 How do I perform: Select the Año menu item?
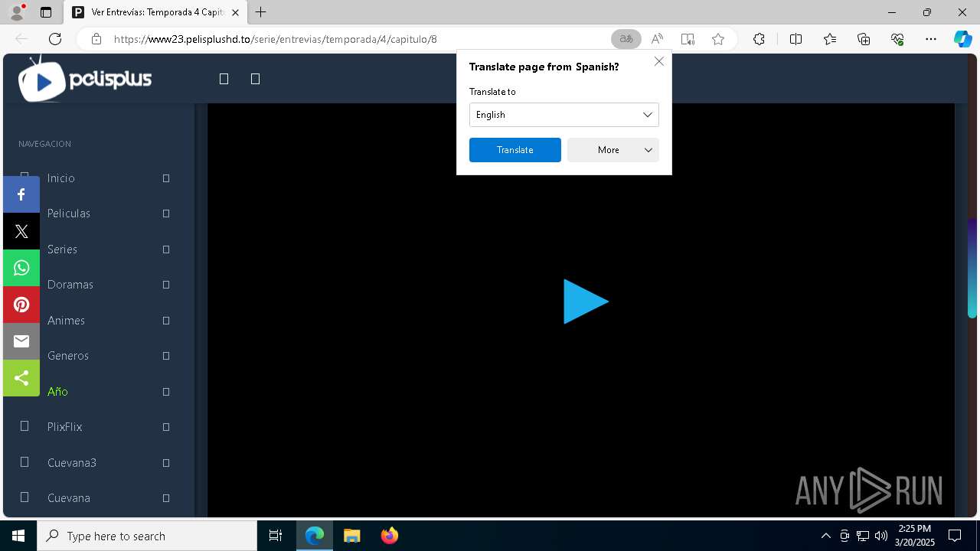pyautogui.click(x=57, y=392)
